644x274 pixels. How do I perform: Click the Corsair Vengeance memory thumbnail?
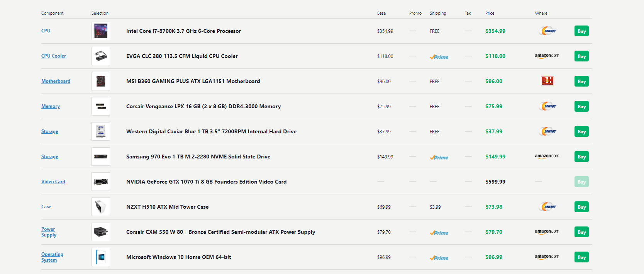click(x=101, y=106)
